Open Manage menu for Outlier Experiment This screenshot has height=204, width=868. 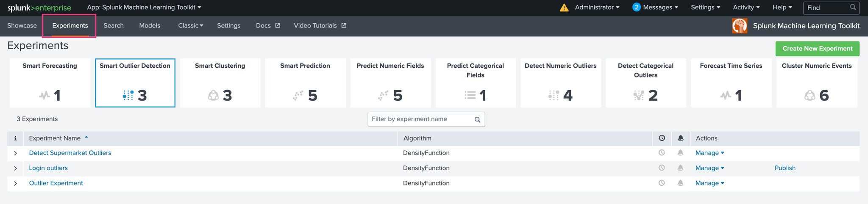(x=710, y=183)
